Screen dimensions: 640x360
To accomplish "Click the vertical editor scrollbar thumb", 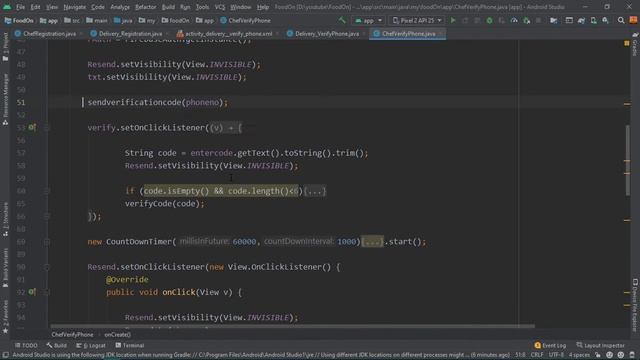I will [627, 160].
